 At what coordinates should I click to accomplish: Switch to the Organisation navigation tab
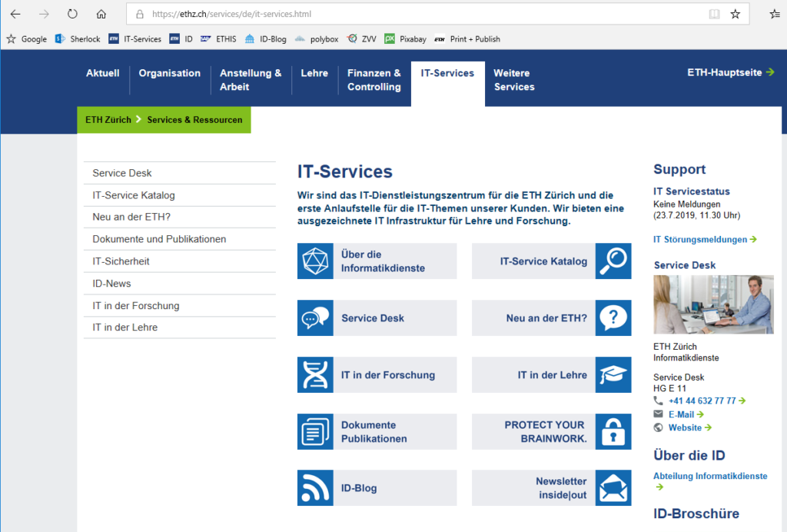point(170,73)
